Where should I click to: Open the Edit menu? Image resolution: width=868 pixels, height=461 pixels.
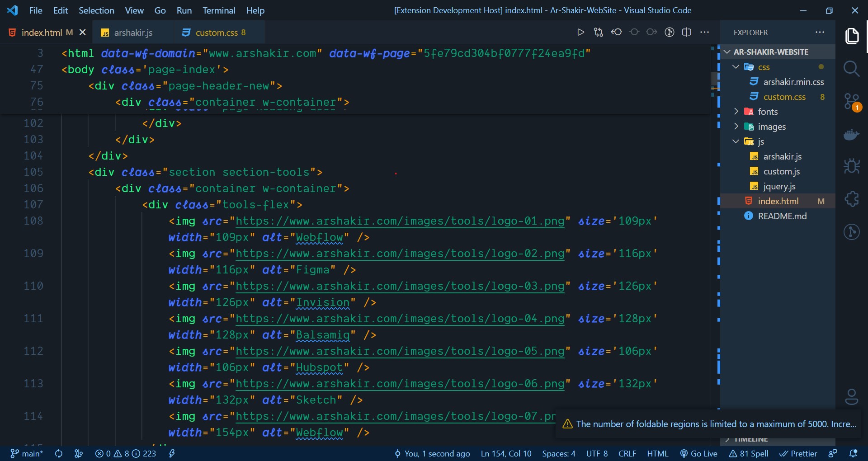click(x=61, y=10)
